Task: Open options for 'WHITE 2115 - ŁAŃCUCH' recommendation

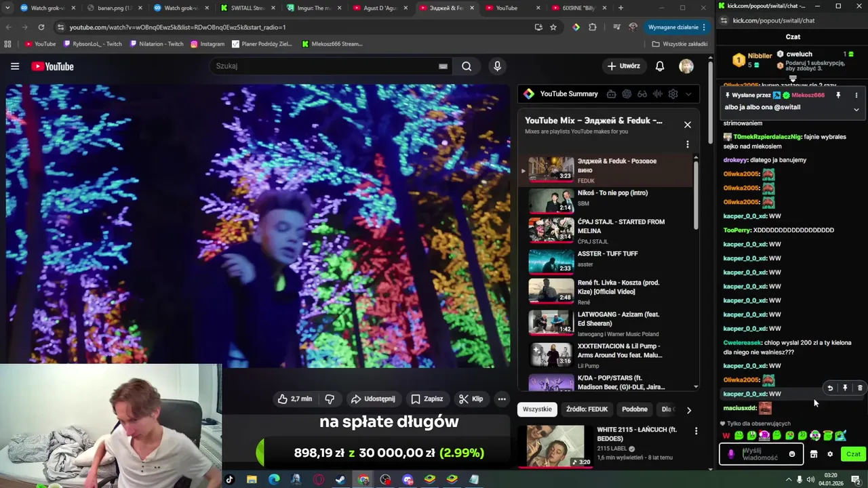Action: [696, 431]
